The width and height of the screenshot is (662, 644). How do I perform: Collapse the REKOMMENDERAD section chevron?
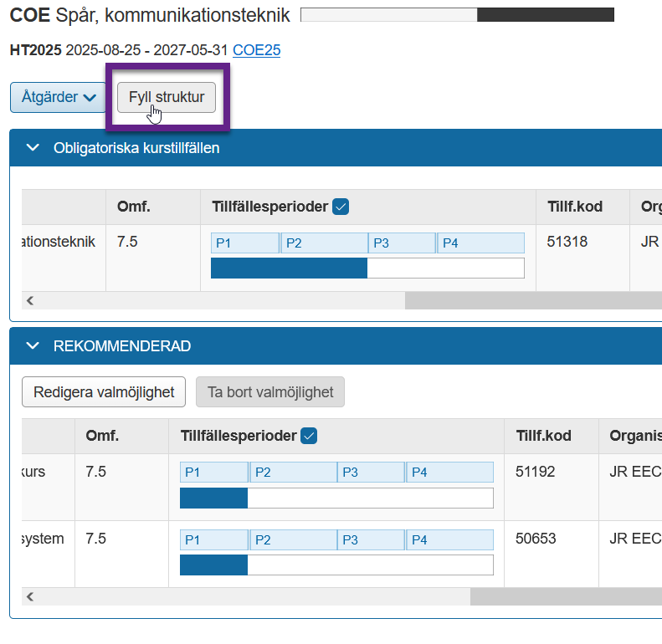pyautogui.click(x=33, y=346)
